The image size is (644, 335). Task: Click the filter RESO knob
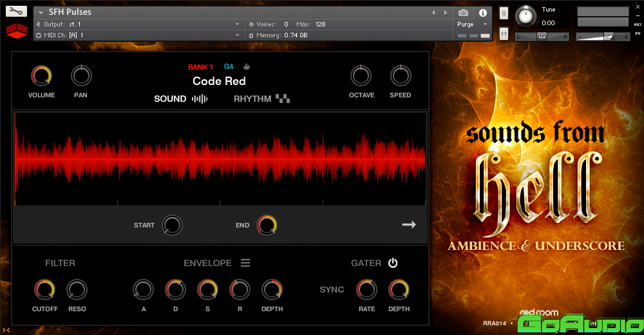pos(77,289)
